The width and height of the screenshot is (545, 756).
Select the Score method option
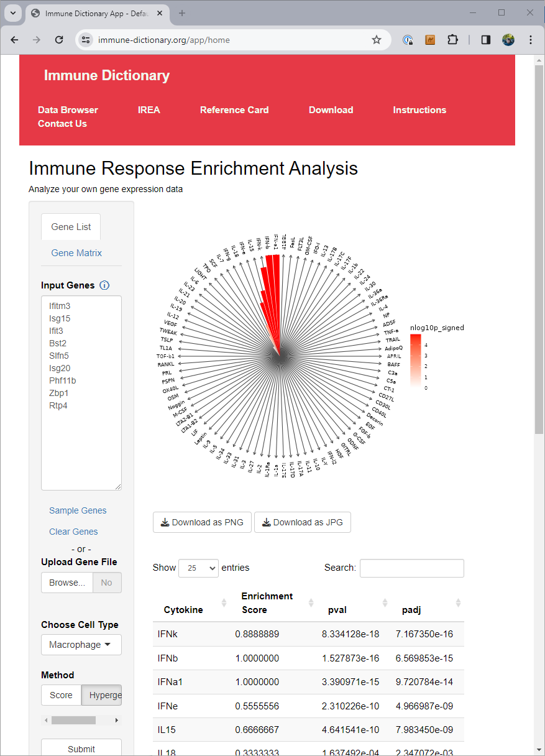(x=61, y=695)
